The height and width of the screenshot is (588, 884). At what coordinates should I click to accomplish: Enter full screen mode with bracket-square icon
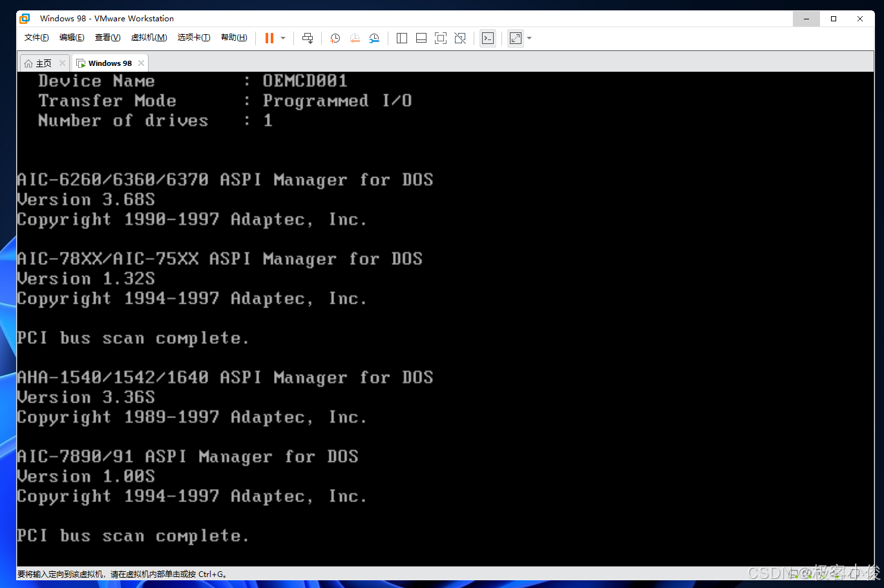point(441,38)
